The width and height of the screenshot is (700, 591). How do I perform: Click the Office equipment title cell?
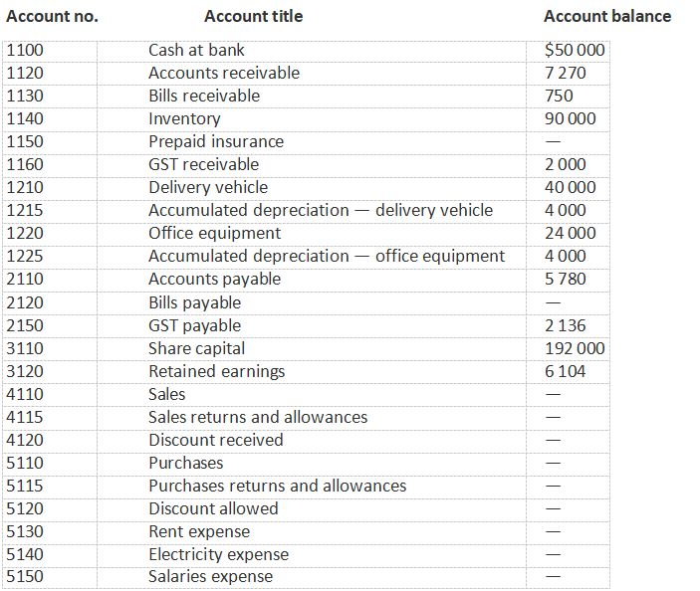pyautogui.click(x=214, y=233)
